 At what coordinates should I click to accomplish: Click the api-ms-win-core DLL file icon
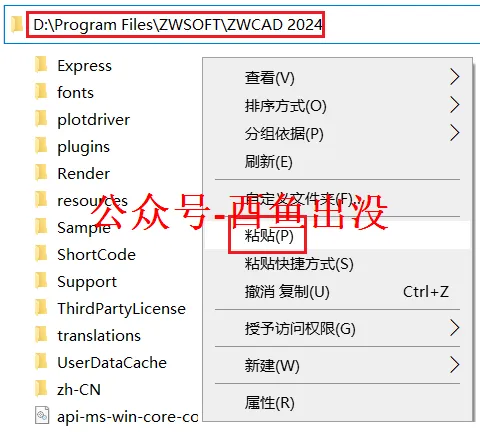coord(42,416)
